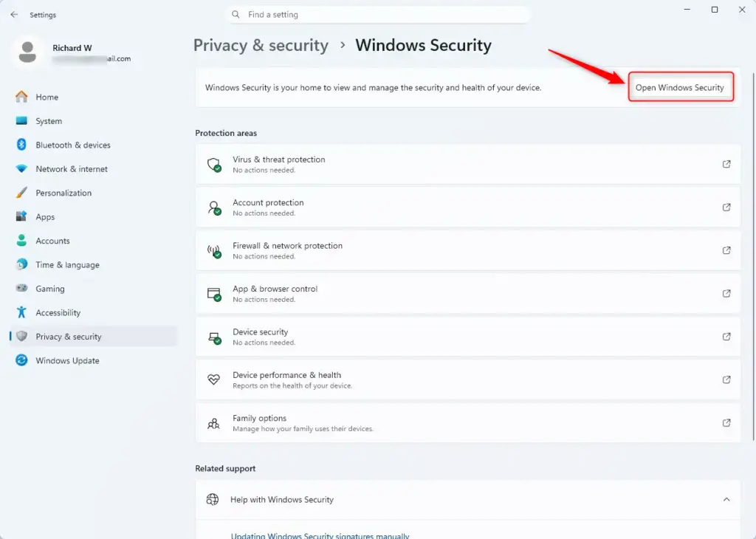Click the Windows Update sync icon
Screen dimensions: 756x539
click(21, 360)
